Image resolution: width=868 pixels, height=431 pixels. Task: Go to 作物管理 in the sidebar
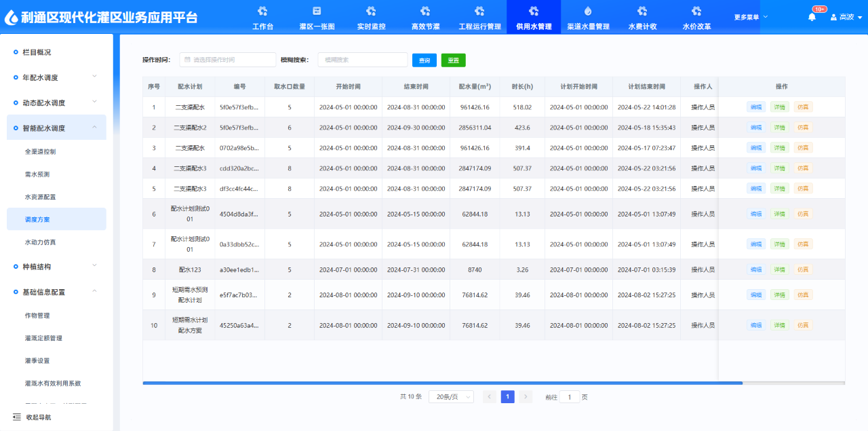[x=56, y=316]
